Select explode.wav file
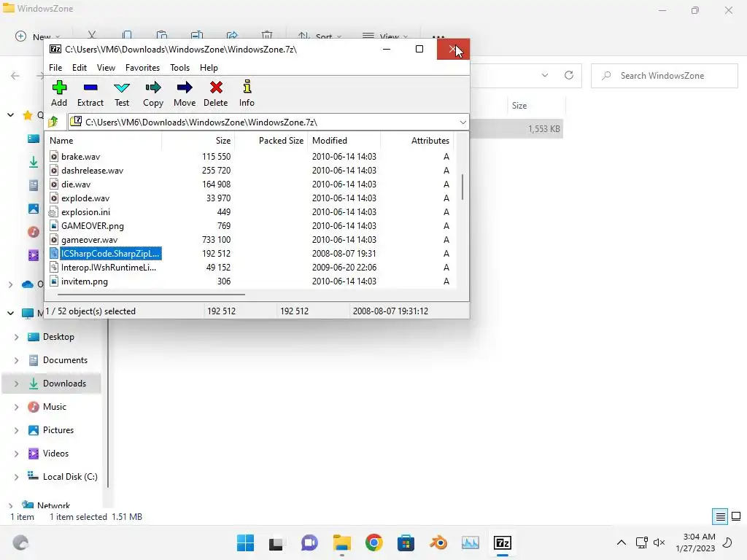Image resolution: width=747 pixels, height=560 pixels. click(x=85, y=198)
